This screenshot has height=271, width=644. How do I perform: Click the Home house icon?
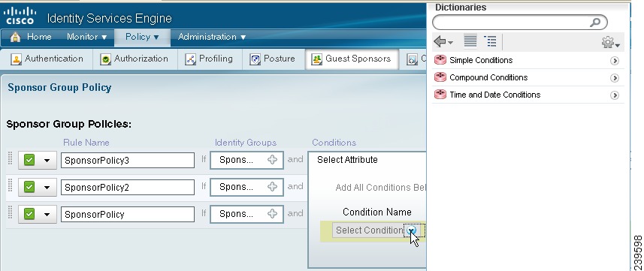click(15, 37)
